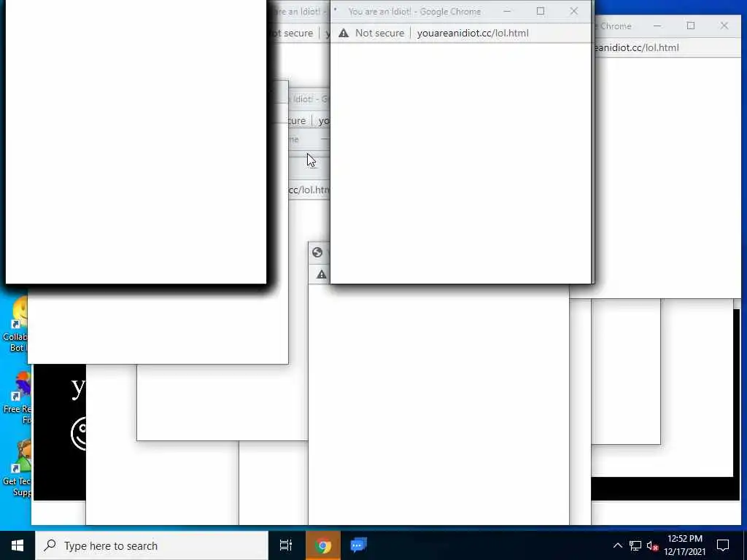Viewport: 747px width, 560px height.
Task: Open the blue chat app taskbar icon
Action: coord(358,545)
